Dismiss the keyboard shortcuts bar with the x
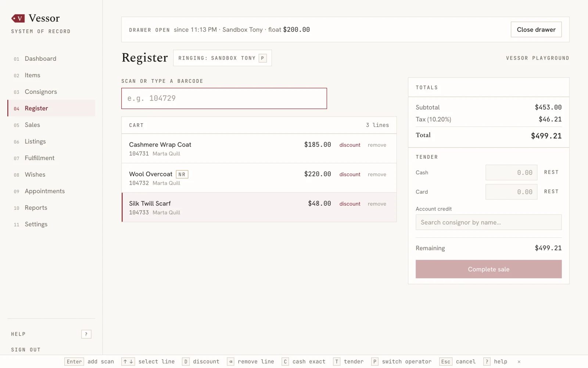The height and width of the screenshot is (368, 588). (x=519, y=362)
